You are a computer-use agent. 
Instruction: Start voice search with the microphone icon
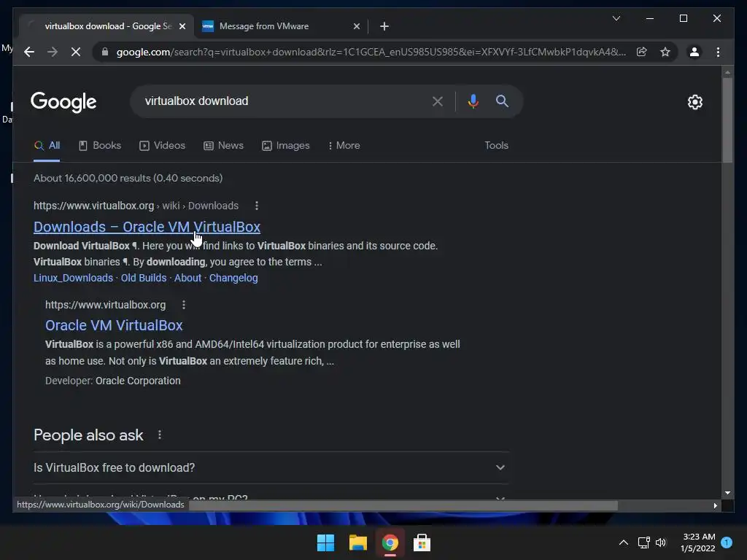(473, 101)
